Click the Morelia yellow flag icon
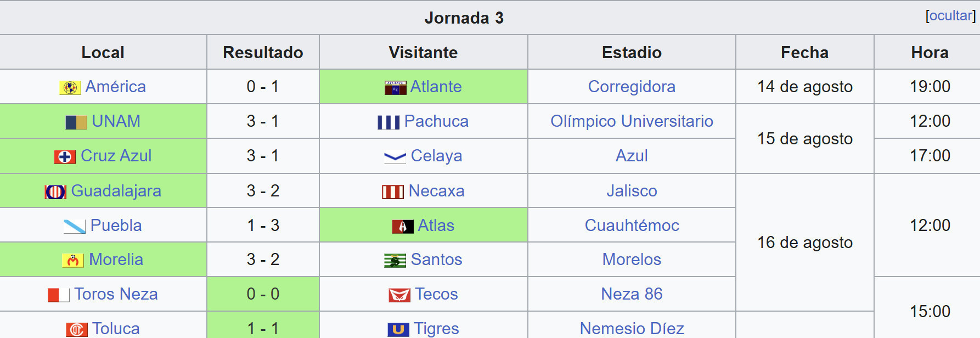This screenshot has width=980, height=338. coord(73,260)
